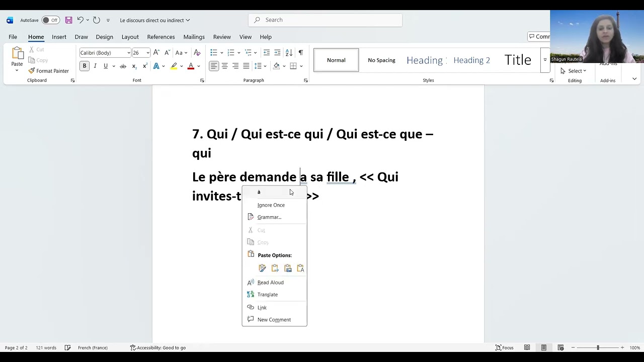Click the Undo arrow icon
644x362 pixels.
(80, 20)
